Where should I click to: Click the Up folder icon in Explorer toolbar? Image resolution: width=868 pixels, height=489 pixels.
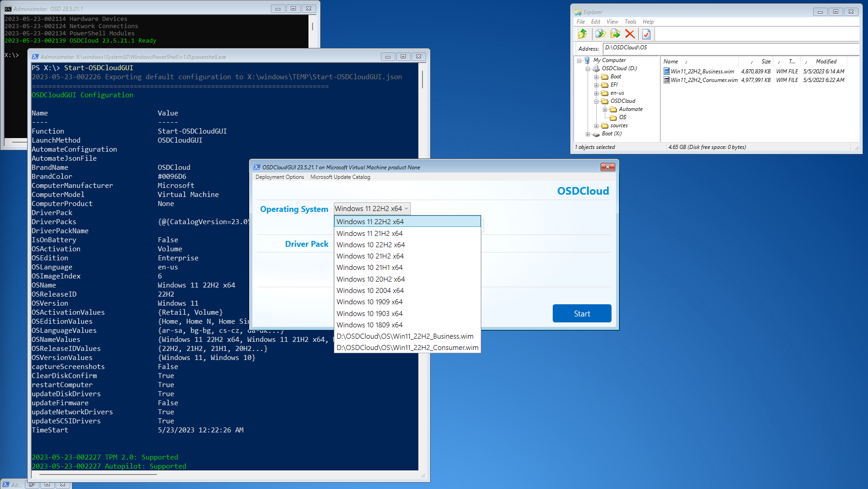[x=583, y=34]
